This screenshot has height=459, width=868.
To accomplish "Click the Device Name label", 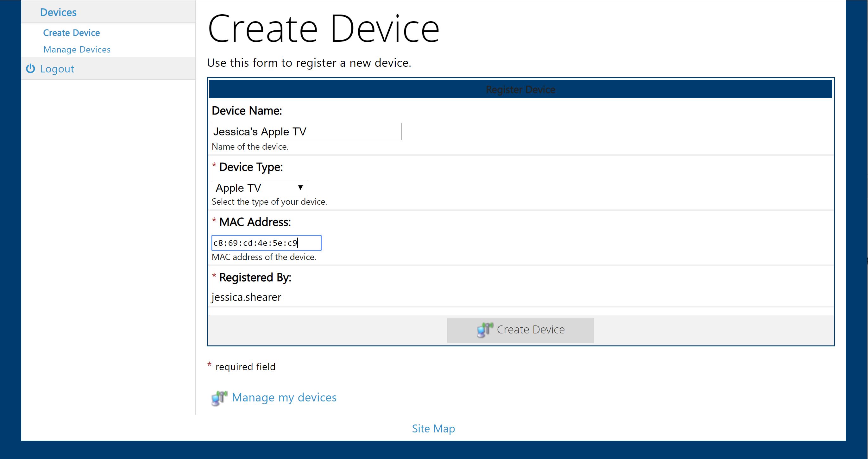I will (247, 111).
